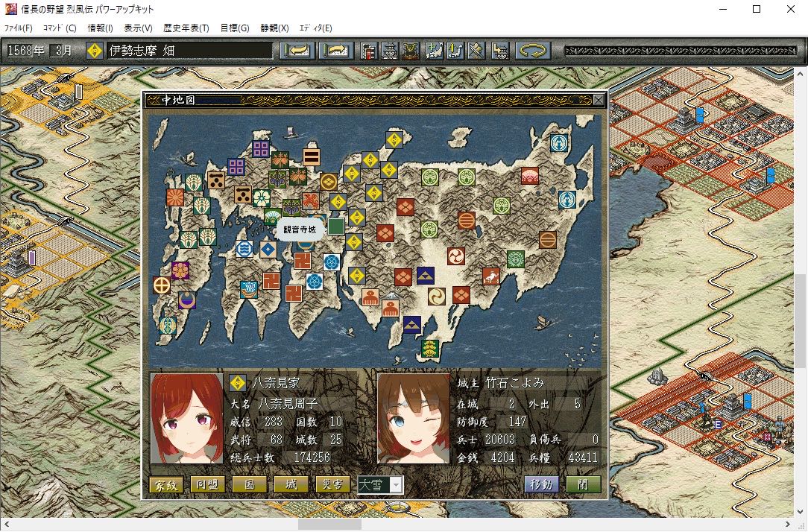
Task: Click the circular yellow arrow toolbar icon
Action: click(532, 51)
